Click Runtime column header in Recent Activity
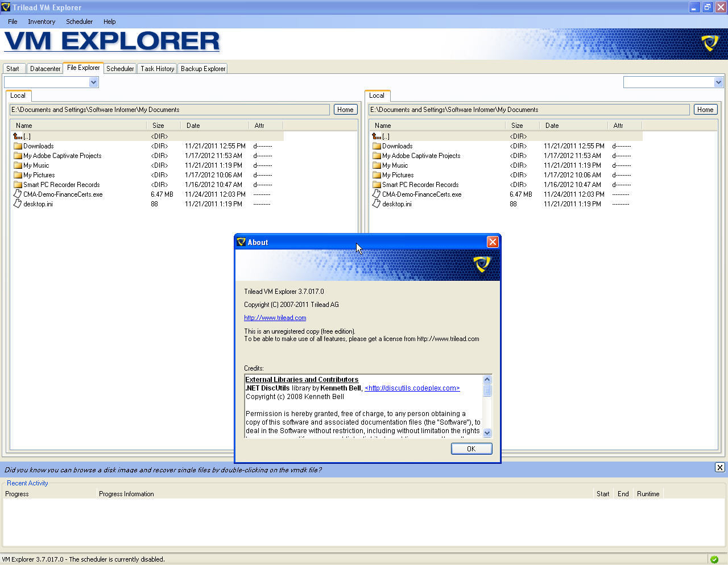This screenshot has height=565, width=728. click(x=648, y=494)
